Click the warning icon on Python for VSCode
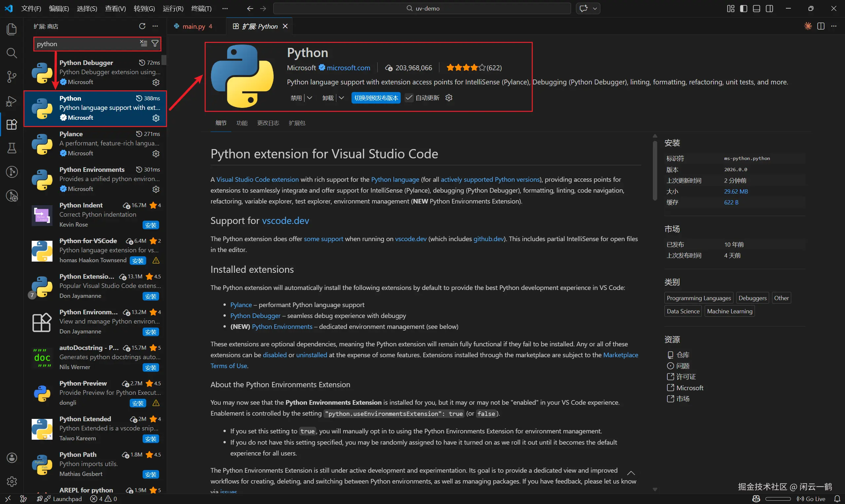This screenshot has height=504, width=845. pyautogui.click(x=156, y=261)
